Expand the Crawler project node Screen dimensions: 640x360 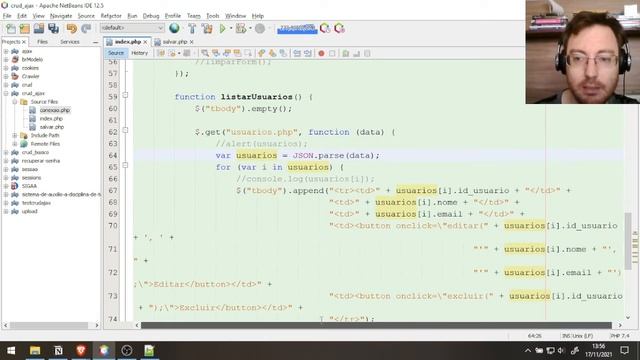pos(6,76)
